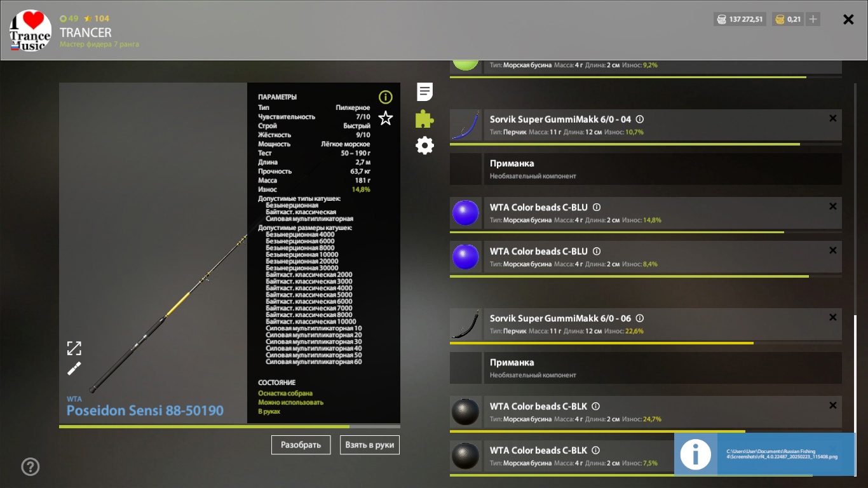Click the Разобрать button
Screen dimensions: 868x488
click(x=301, y=445)
